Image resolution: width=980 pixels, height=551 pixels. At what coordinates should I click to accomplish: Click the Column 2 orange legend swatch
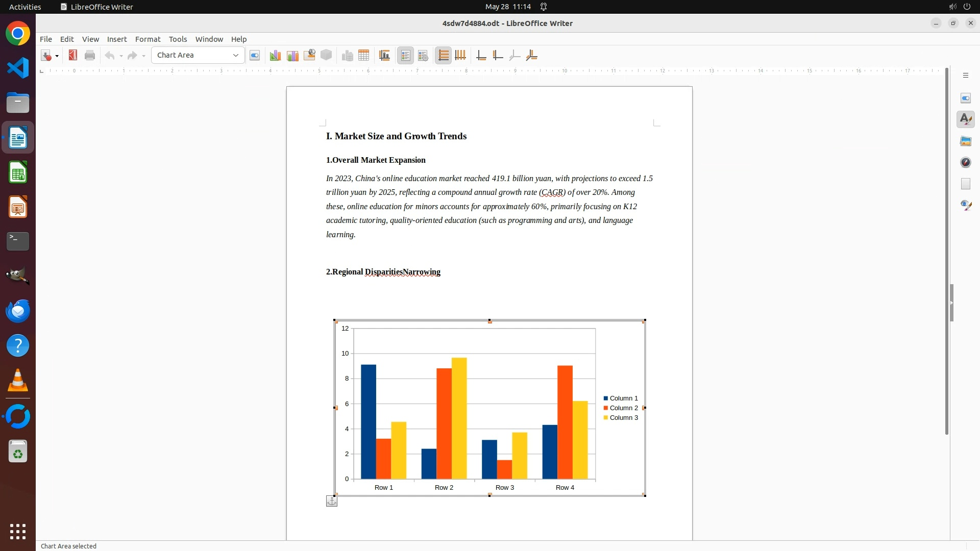606,408
